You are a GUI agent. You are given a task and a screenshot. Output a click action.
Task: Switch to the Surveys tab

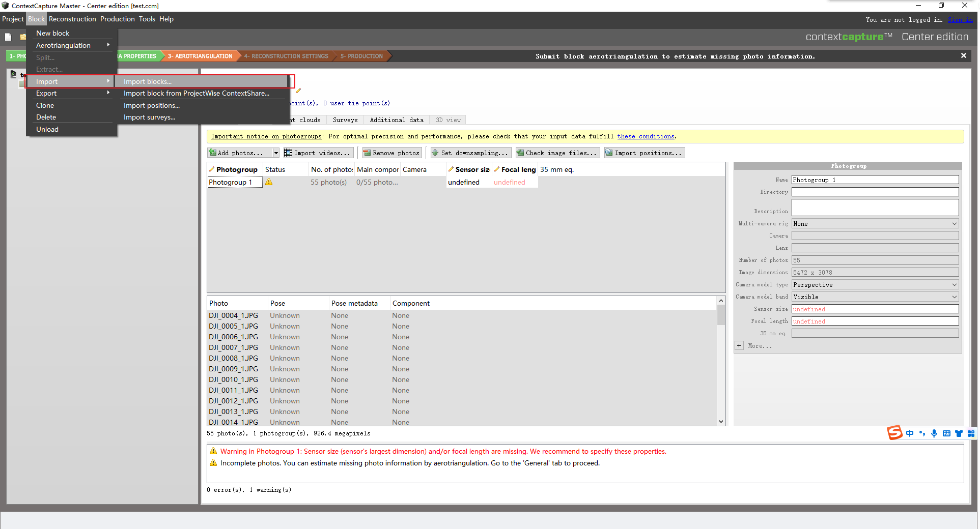tap(345, 120)
